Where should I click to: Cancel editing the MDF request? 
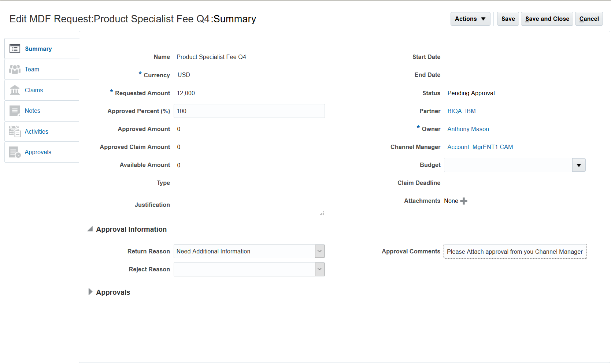(x=589, y=19)
